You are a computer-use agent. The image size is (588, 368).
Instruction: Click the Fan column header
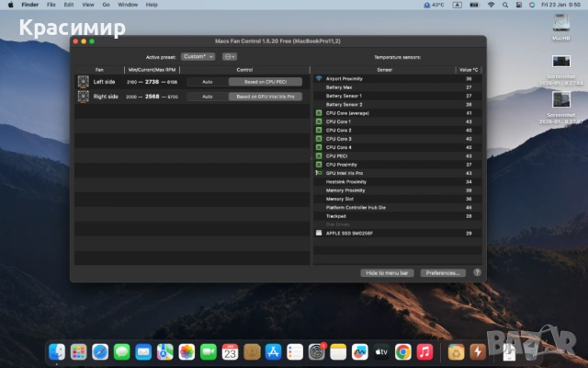click(99, 70)
